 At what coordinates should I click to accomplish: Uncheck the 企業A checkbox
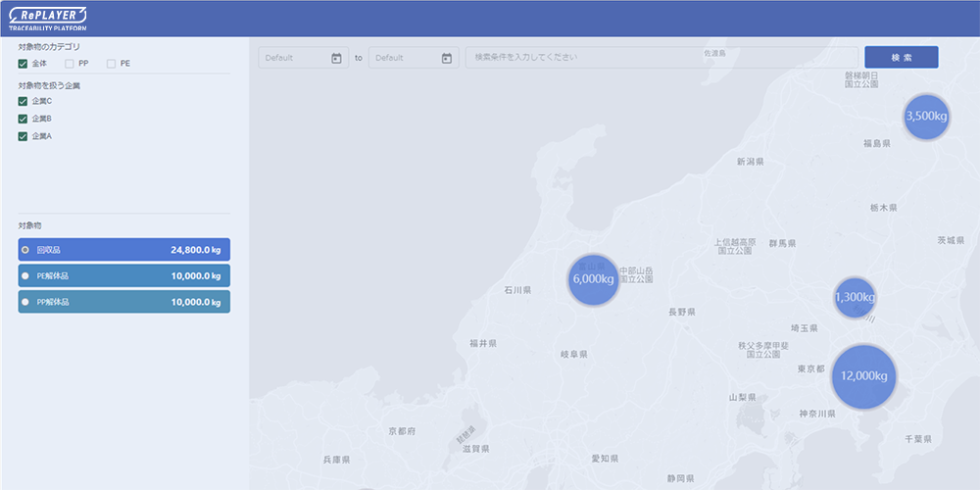(x=24, y=136)
